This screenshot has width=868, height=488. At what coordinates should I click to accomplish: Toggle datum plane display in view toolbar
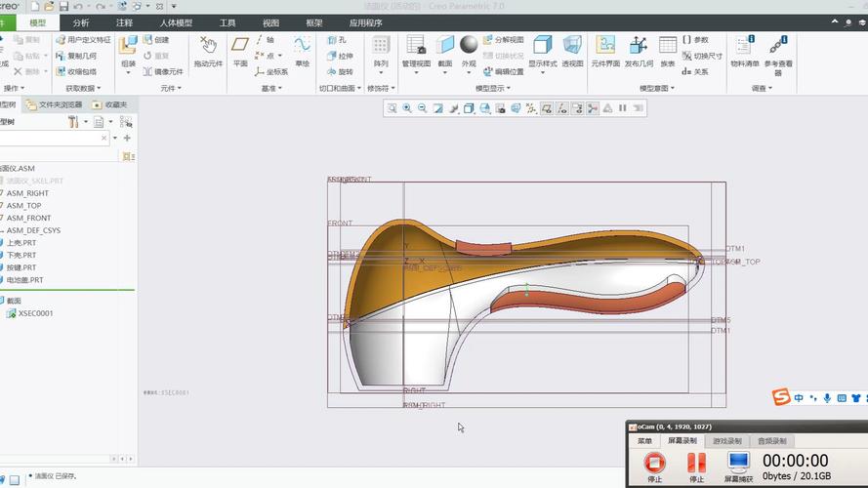(547, 108)
